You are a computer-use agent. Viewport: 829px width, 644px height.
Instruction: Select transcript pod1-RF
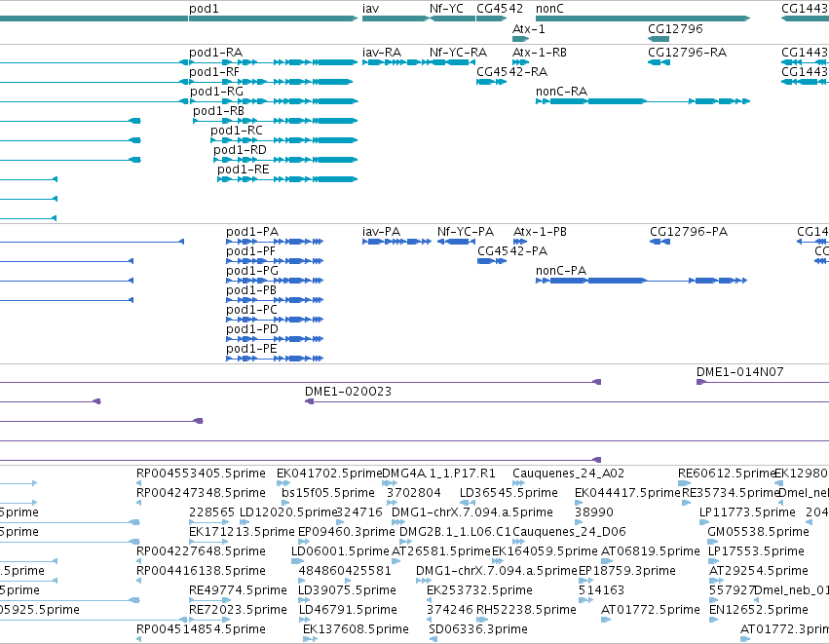point(214,72)
